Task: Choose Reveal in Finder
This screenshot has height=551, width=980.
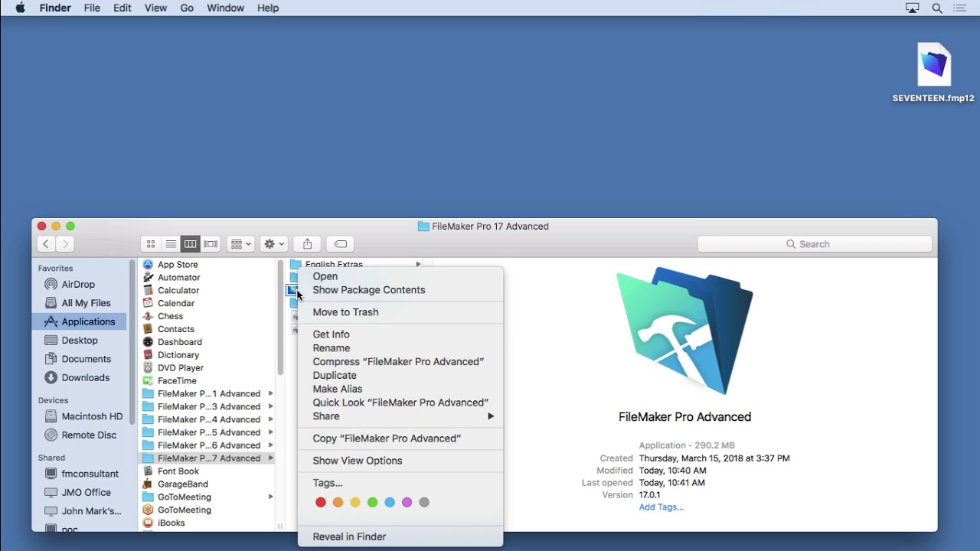Action: [400, 536]
